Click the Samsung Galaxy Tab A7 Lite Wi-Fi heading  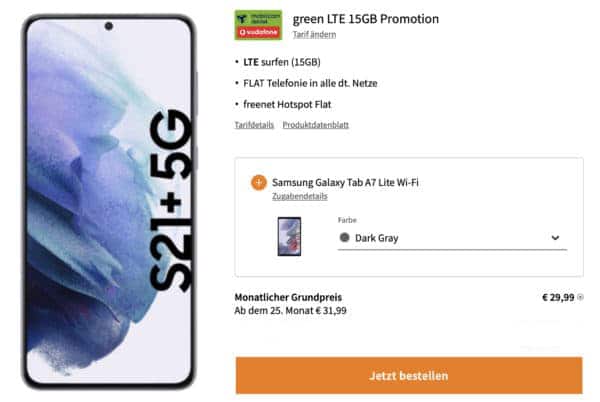click(345, 182)
